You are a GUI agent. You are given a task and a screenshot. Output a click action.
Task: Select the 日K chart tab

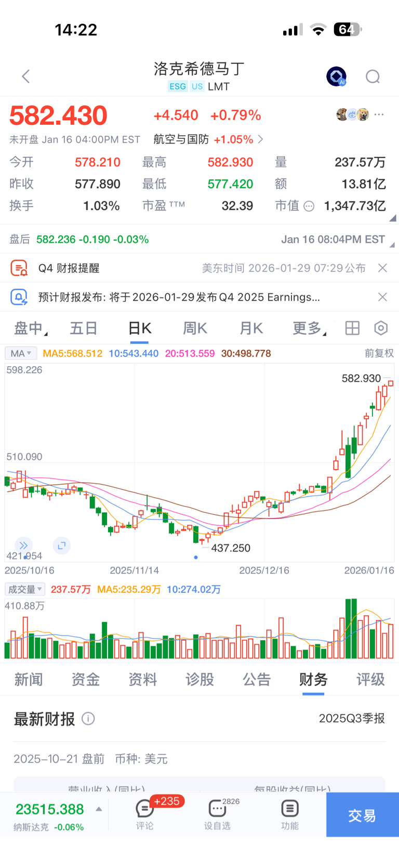point(139,328)
